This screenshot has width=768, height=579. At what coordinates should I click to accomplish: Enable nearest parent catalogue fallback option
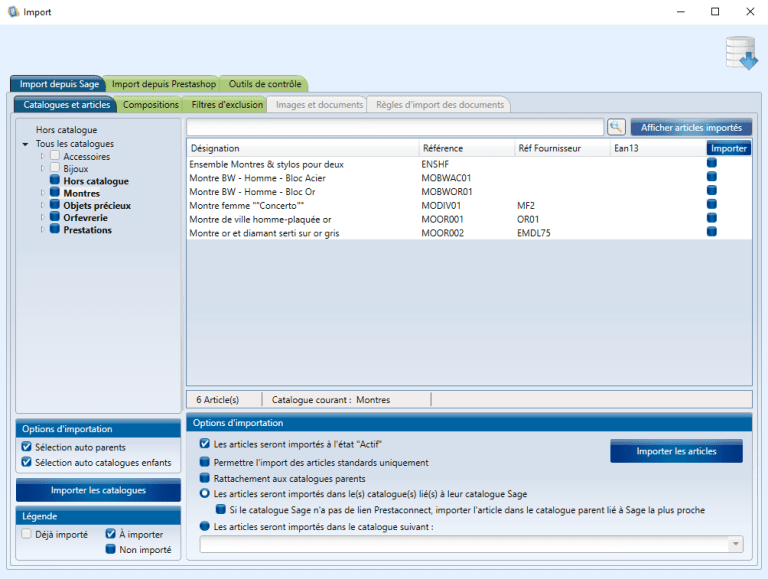click(x=221, y=509)
